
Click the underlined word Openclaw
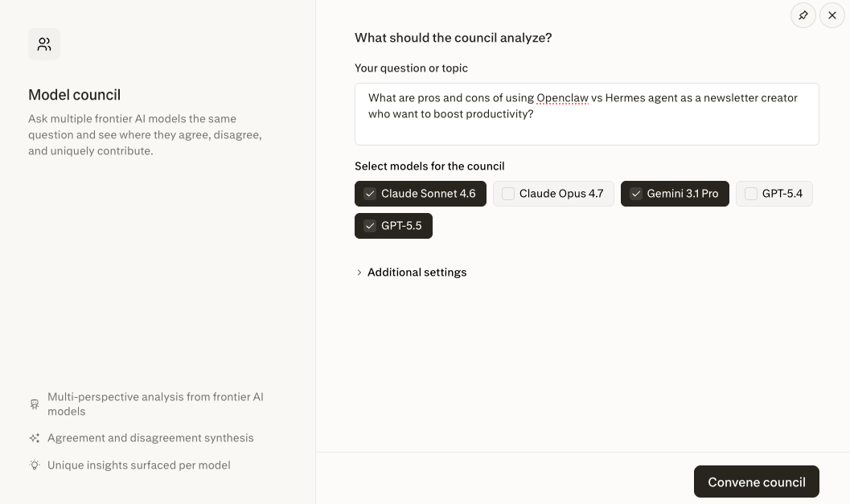tap(562, 98)
